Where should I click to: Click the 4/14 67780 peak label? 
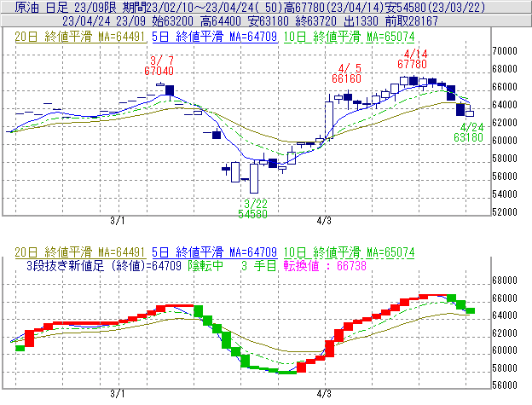413,59
